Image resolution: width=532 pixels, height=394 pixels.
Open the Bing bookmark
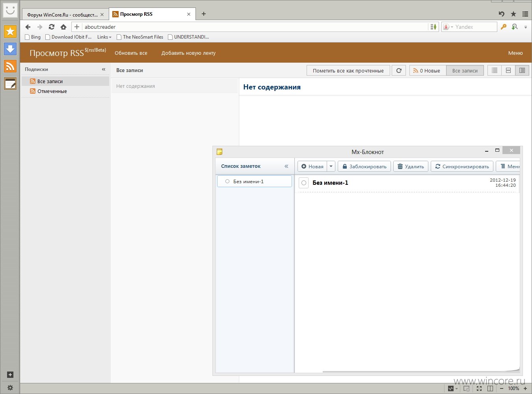[33, 37]
